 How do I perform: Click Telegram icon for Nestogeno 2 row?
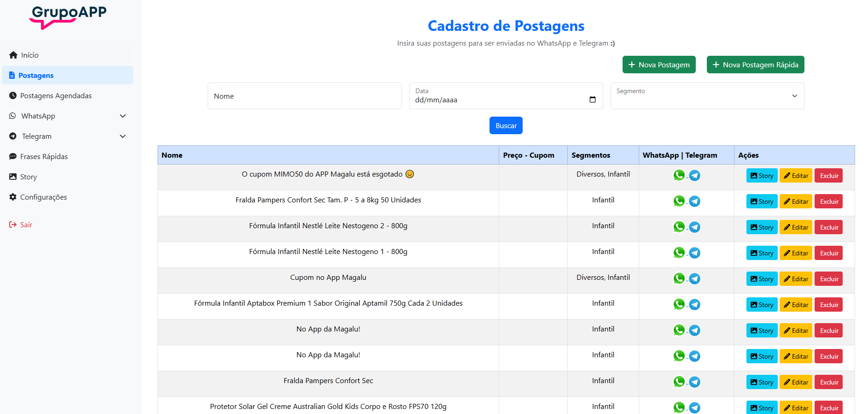[x=694, y=227]
